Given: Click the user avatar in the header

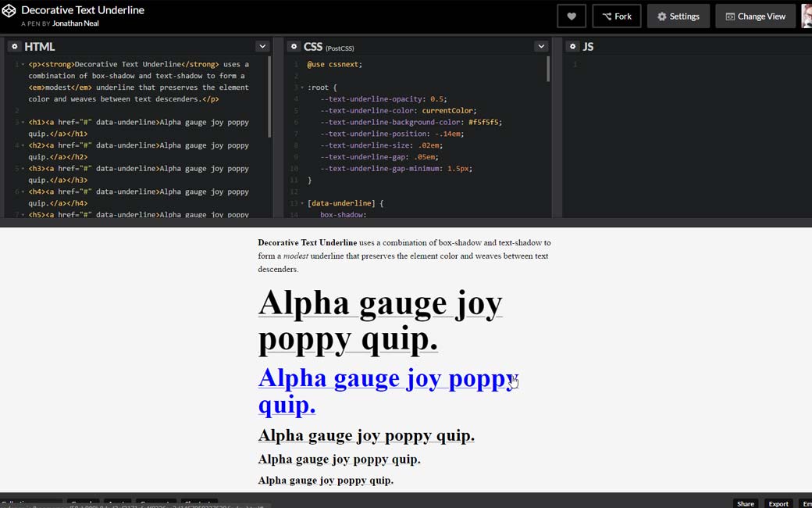Looking at the screenshot, I should (x=807, y=16).
